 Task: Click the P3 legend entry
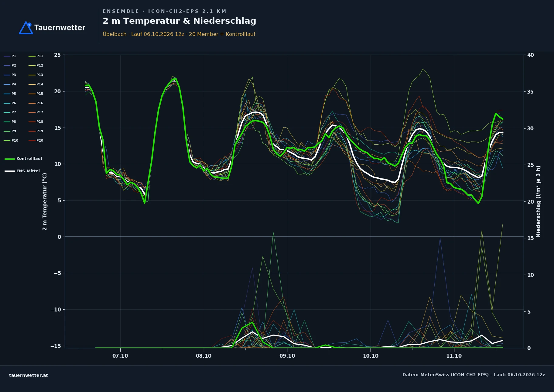[10, 75]
